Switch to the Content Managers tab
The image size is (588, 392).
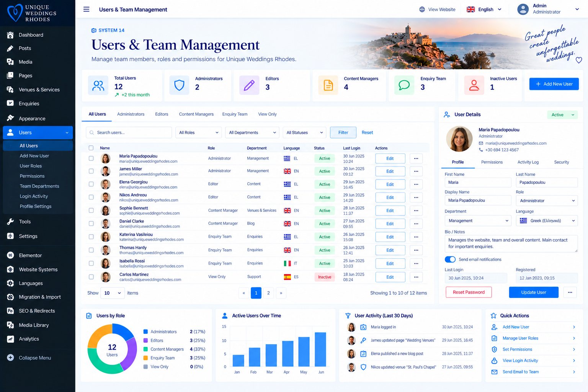196,114
